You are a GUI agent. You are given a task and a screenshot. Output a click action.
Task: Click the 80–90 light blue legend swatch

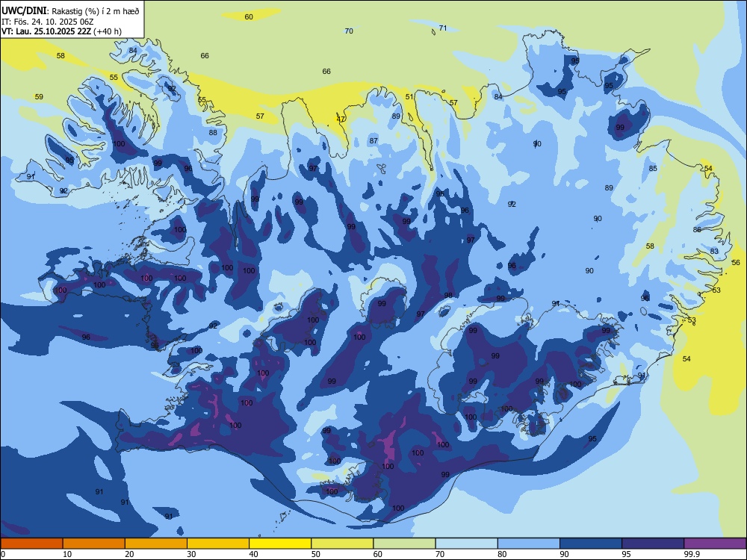(x=529, y=544)
